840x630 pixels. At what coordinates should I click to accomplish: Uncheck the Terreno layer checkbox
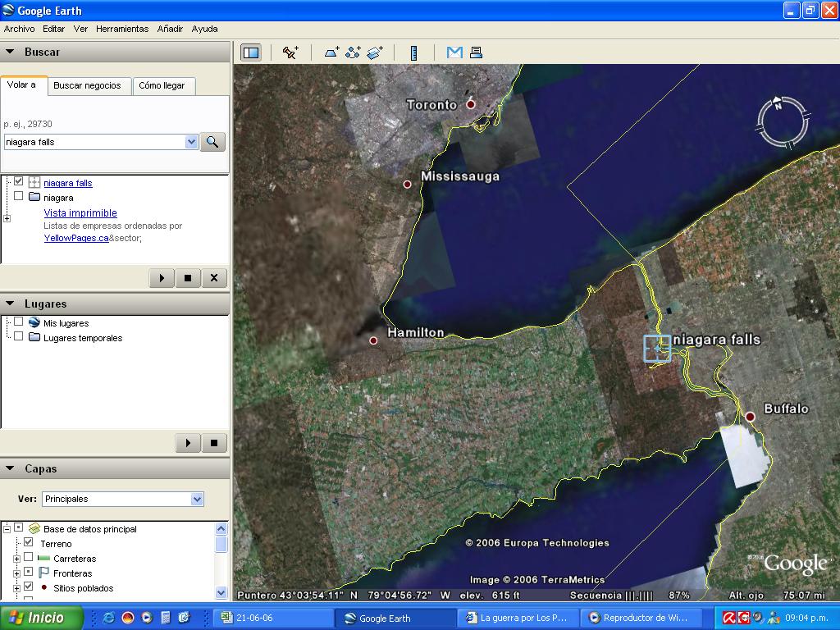tap(29, 542)
